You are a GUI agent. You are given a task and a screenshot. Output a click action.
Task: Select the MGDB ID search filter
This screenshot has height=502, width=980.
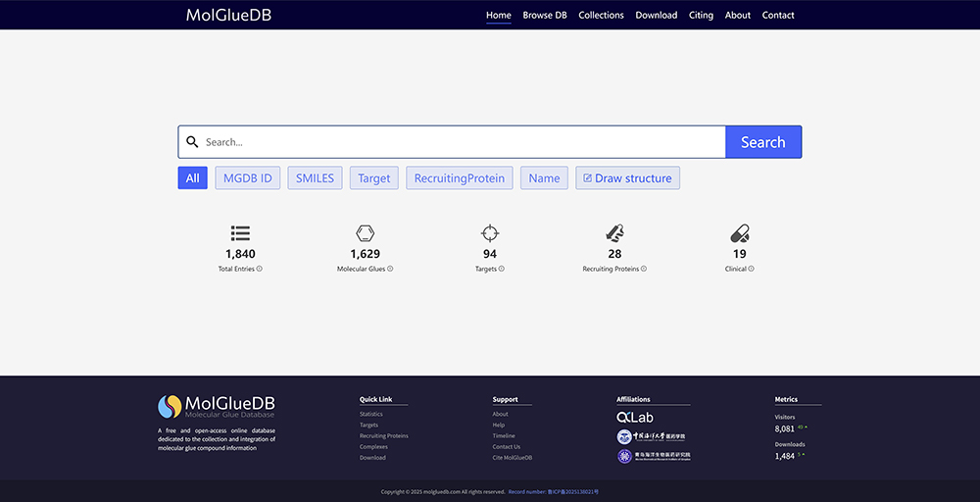(x=248, y=178)
